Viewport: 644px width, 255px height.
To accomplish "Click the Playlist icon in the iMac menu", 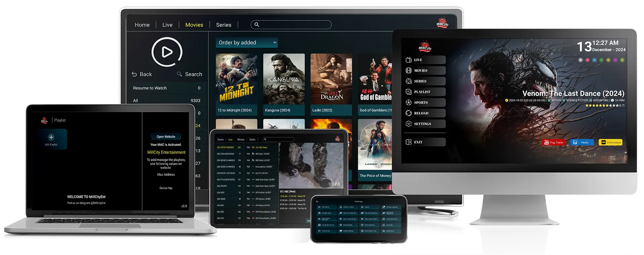I will pyautogui.click(x=409, y=92).
